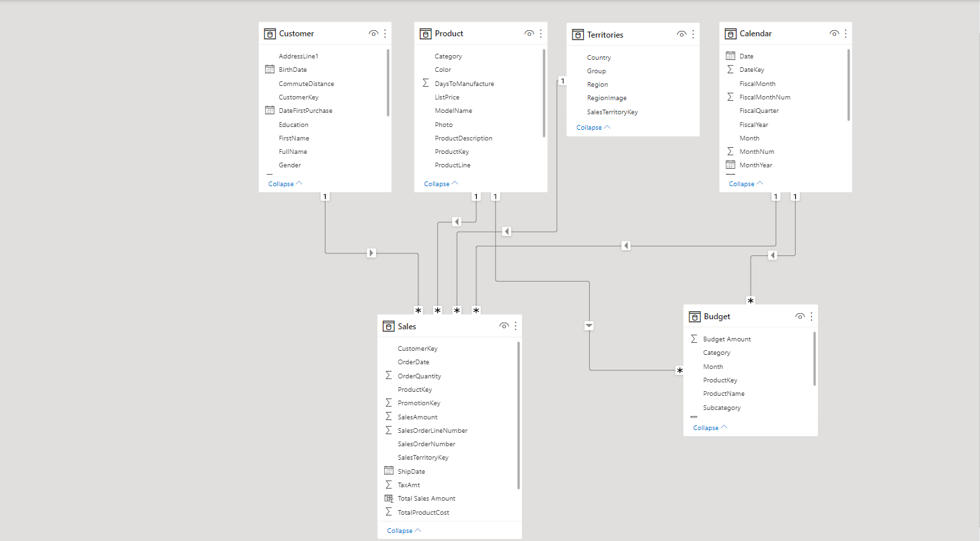
Task: Click the table icon on the Customer header
Action: coord(270,33)
